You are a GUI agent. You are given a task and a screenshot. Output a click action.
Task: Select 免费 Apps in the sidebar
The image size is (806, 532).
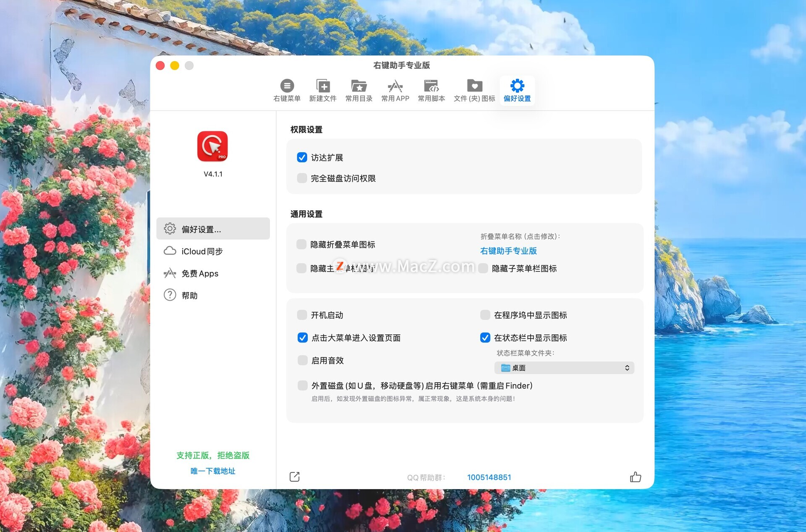coord(200,274)
